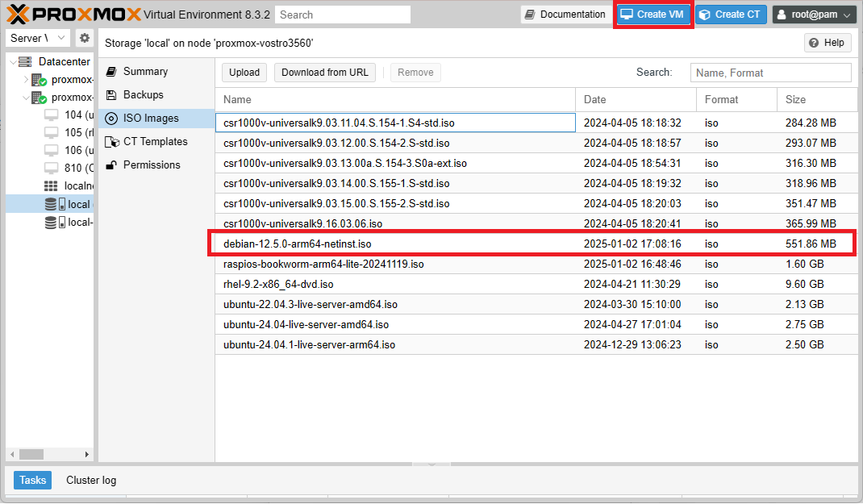
Task: Switch to the Tasks tab
Action: pyautogui.click(x=33, y=481)
